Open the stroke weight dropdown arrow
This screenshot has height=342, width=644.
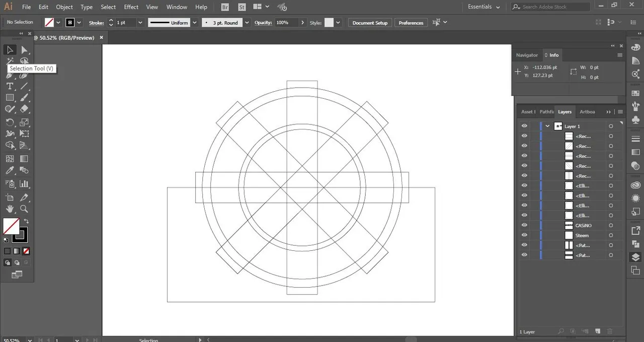click(x=140, y=23)
